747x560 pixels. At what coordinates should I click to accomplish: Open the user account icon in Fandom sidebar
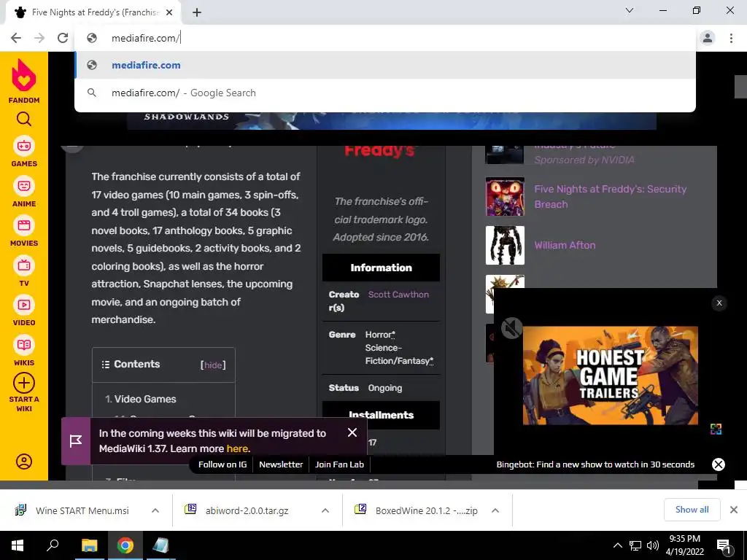click(24, 462)
